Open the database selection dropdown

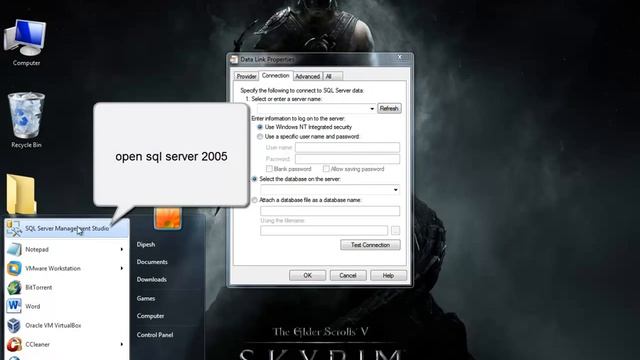(395, 190)
